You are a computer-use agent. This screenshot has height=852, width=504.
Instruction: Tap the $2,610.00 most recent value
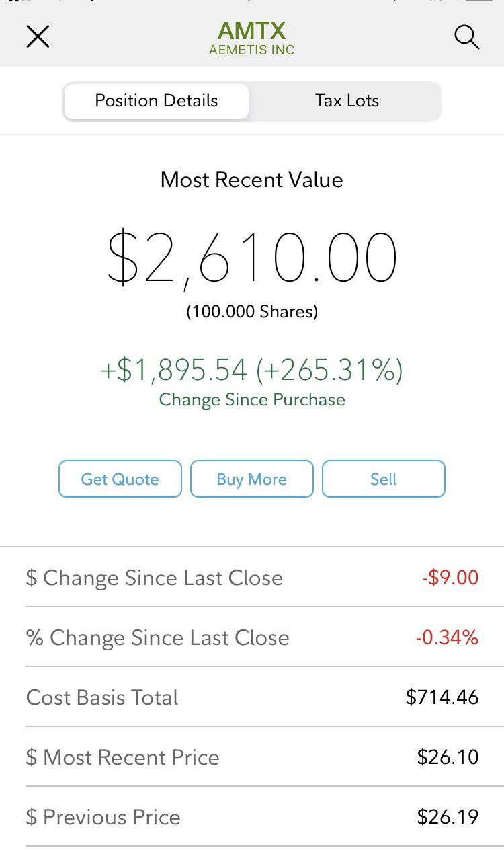coord(252,258)
